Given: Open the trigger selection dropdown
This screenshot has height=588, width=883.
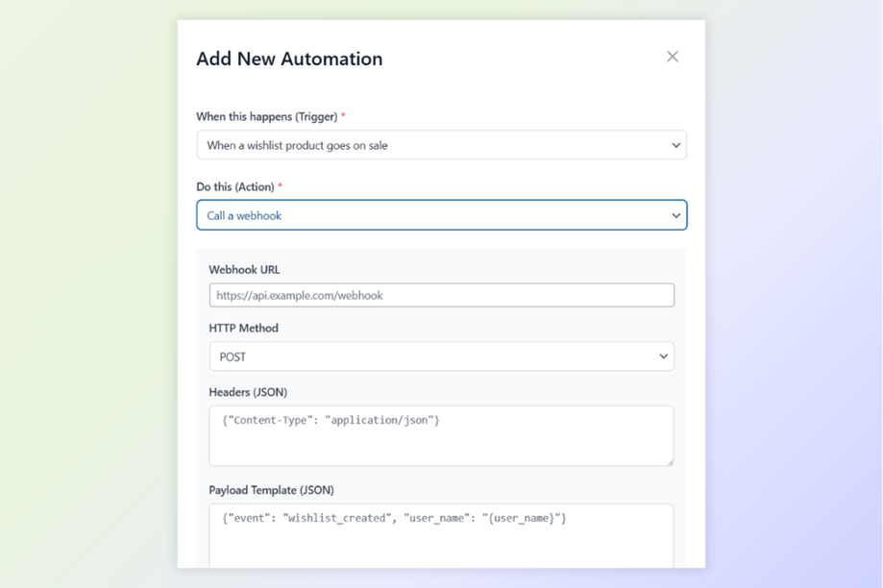Looking at the screenshot, I should click(441, 144).
